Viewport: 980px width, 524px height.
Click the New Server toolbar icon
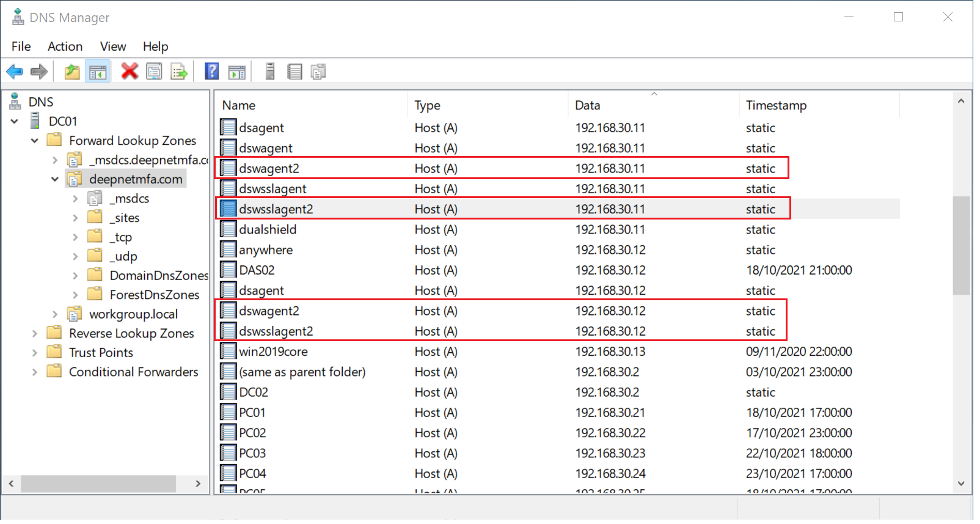[x=270, y=72]
